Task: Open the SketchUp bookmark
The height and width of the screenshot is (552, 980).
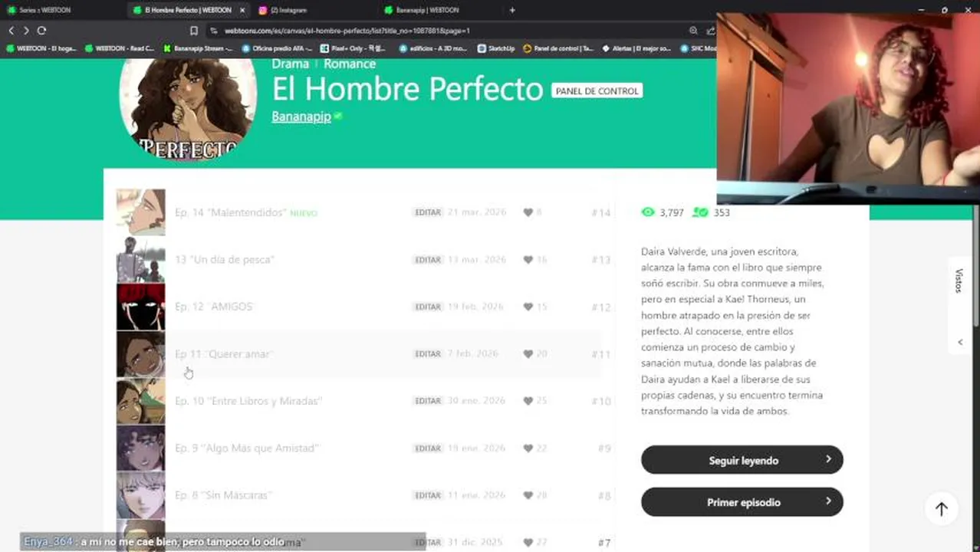Action: (x=495, y=48)
